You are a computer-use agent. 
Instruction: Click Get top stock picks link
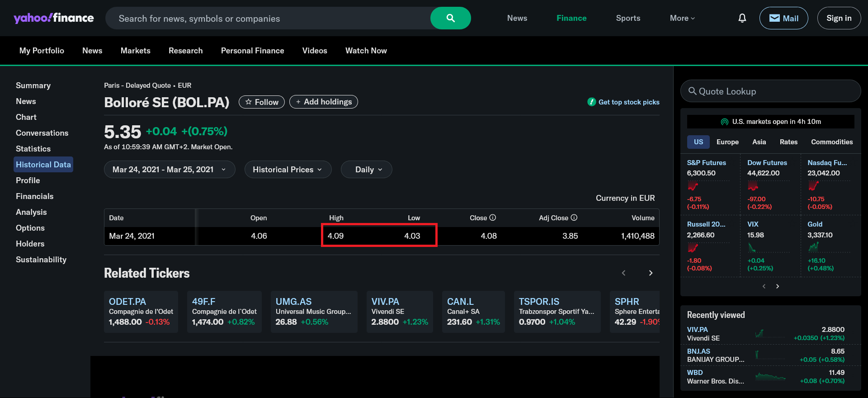coord(623,102)
